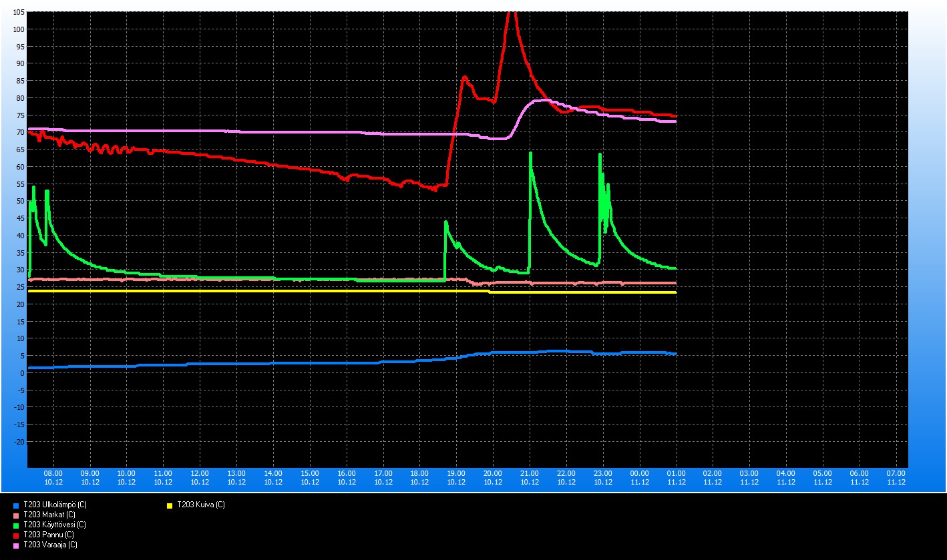Click the red Pannu curve's highest peak
Screen dimensions: 947x560
click(x=512, y=13)
